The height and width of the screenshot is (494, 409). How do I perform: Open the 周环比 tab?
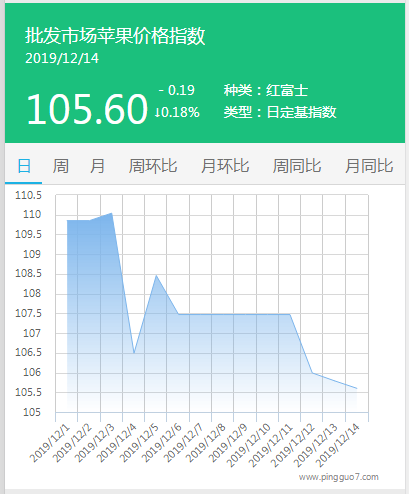[x=153, y=166]
